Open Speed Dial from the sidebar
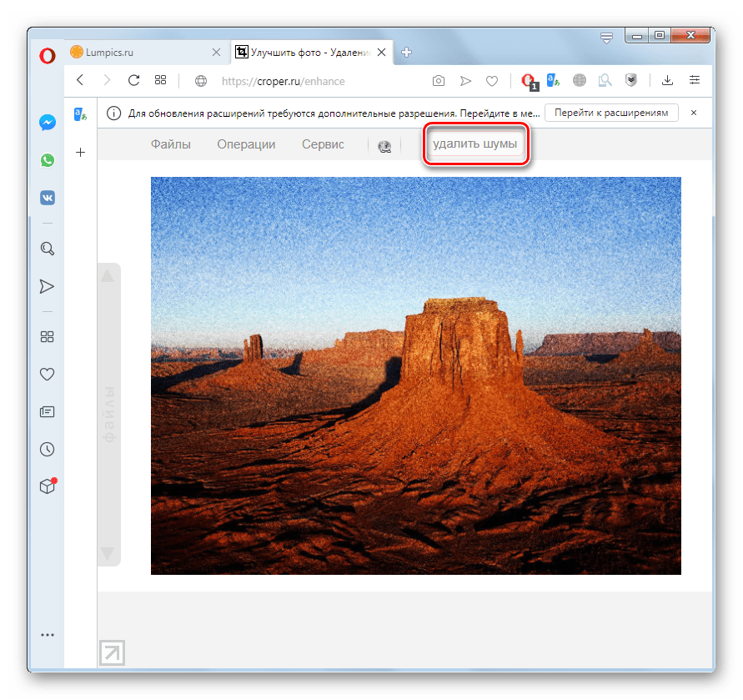The image size is (743, 700). (47, 337)
